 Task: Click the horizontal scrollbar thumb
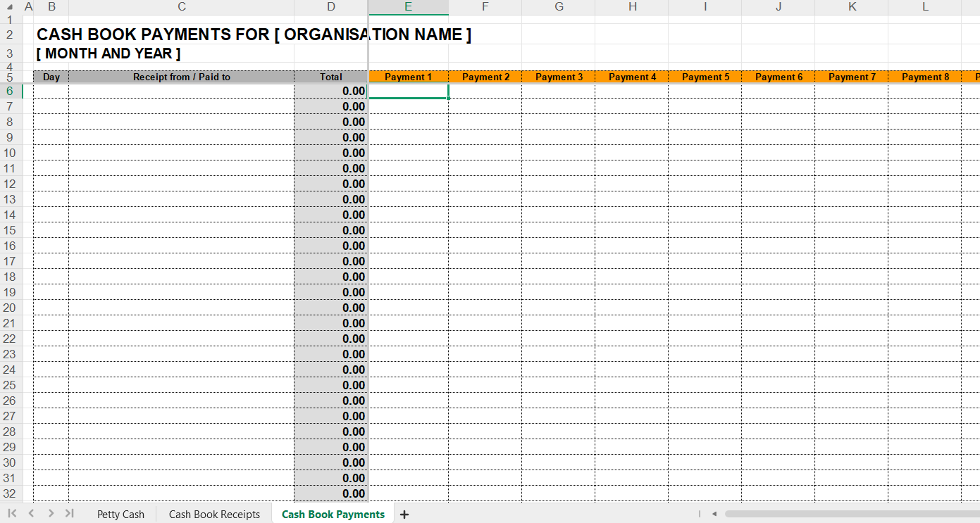coord(845,514)
